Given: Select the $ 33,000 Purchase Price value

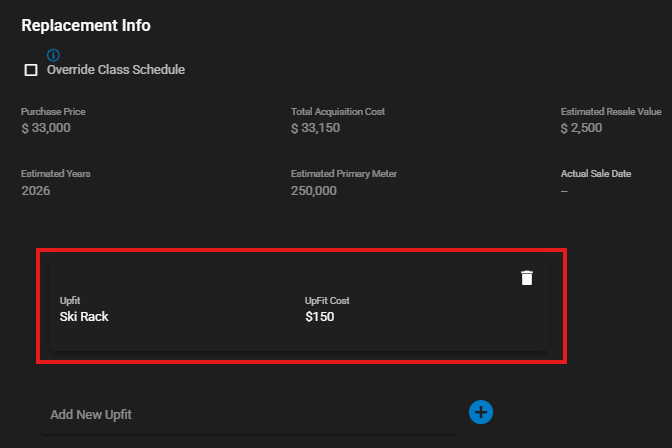Looking at the screenshot, I should (x=46, y=128).
